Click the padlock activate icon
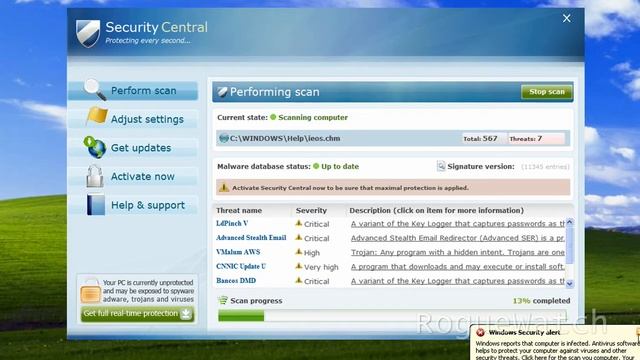Screen dimensions: 640x360 [x=95, y=176]
